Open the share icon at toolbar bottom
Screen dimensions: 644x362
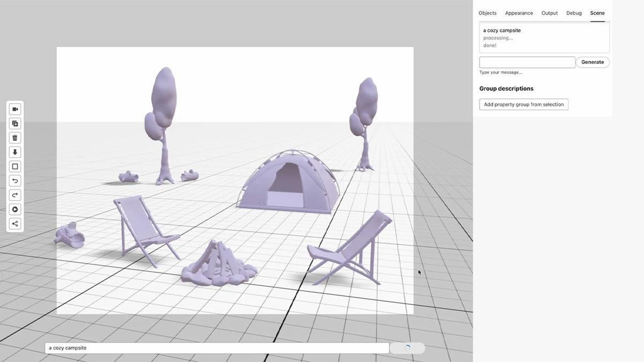[14, 224]
